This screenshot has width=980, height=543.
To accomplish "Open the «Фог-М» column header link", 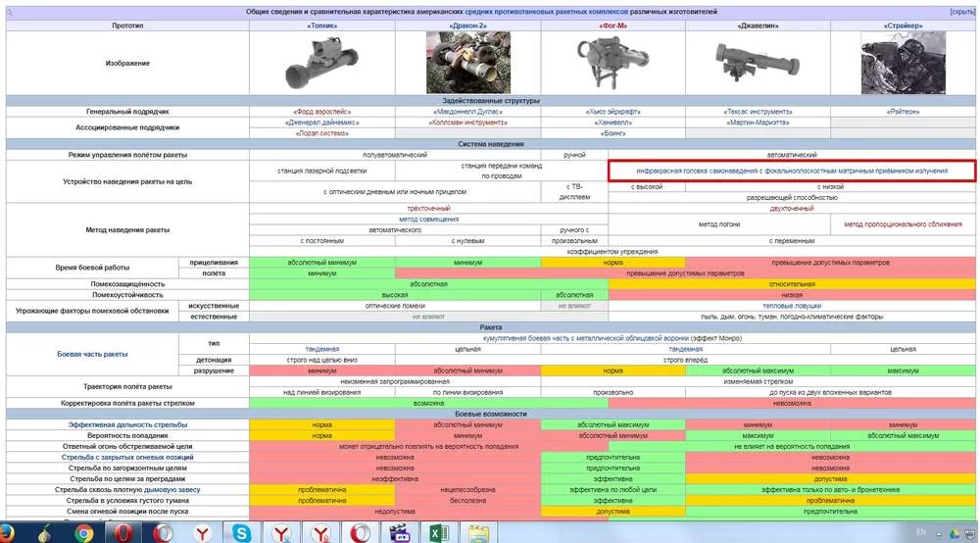I will [x=612, y=25].
